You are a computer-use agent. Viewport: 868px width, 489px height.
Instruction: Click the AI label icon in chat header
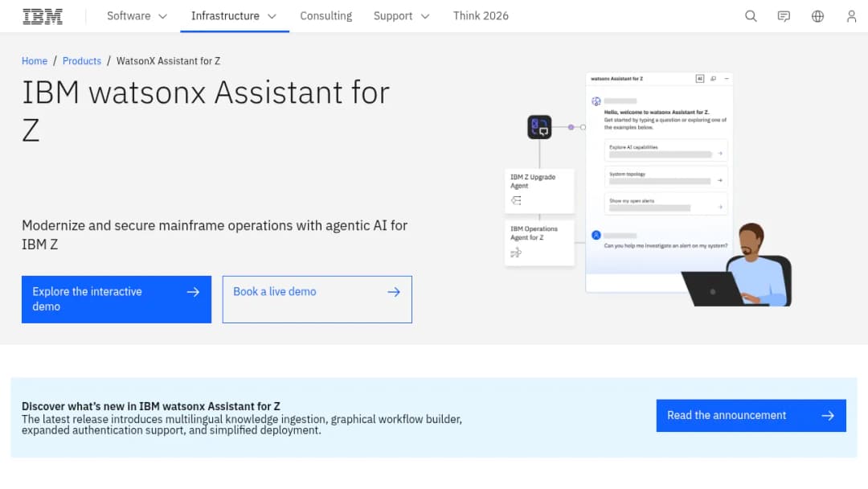click(x=700, y=79)
